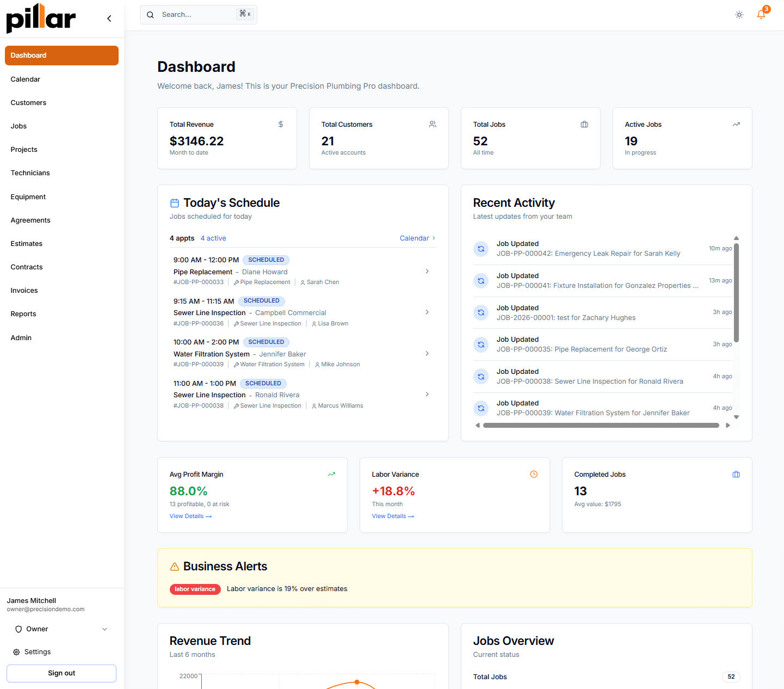Toggle the light/dark theme sun icon
784x689 pixels.
pos(739,15)
